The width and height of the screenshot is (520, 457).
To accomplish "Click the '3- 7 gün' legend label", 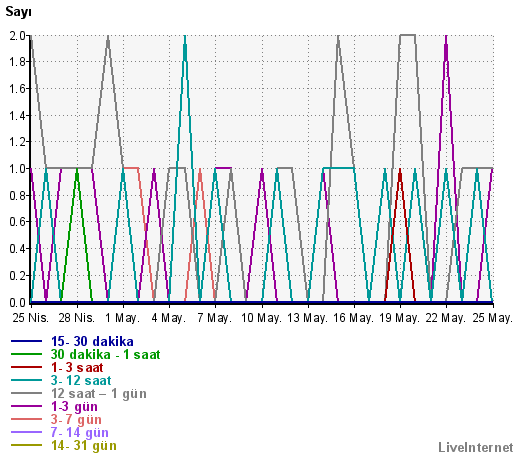I will coord(76,419).
